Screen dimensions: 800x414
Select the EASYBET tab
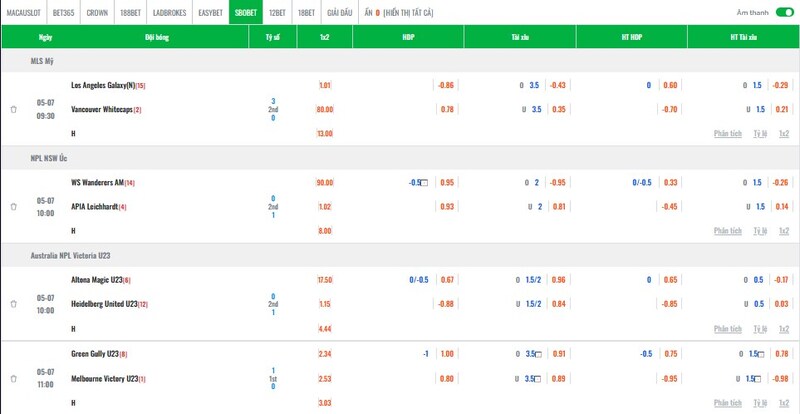211,13
